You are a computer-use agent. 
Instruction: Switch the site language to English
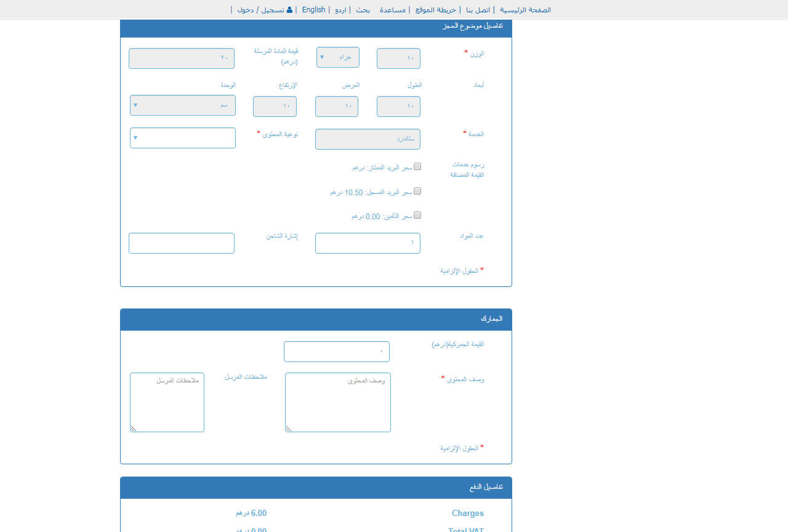[313, 9]
